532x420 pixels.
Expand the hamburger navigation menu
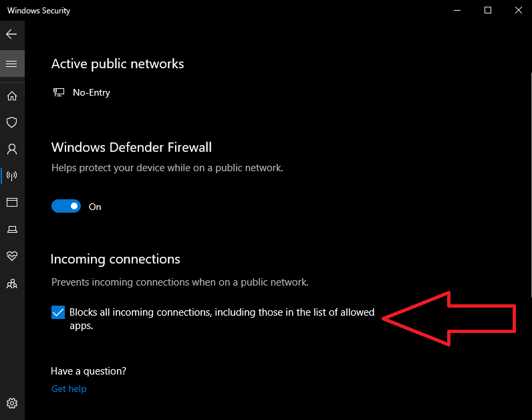(11, 64)
